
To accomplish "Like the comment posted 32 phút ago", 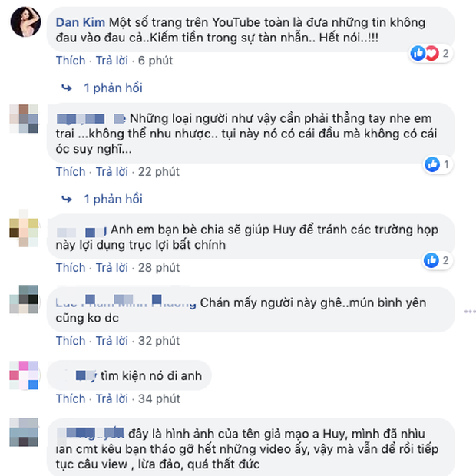I will point(71,341).
